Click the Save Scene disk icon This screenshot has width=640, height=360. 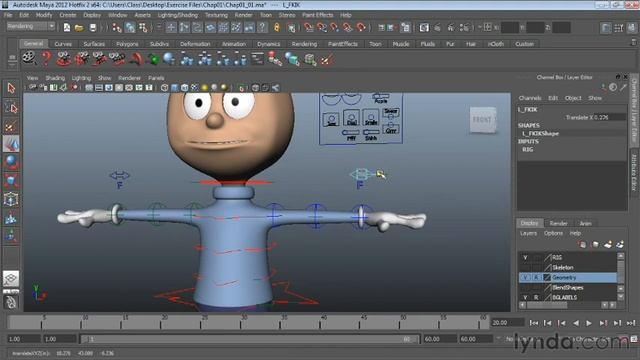pyautogui.click(x=93, y=28)
